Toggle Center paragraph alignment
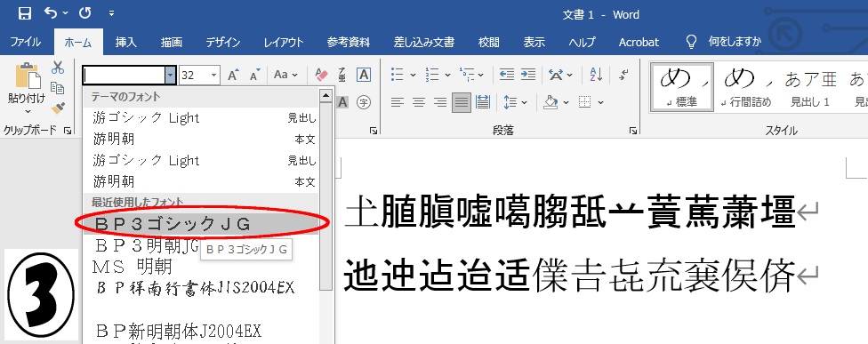The image size is (868, 344). pyautogui.click(x=419, y=101)
